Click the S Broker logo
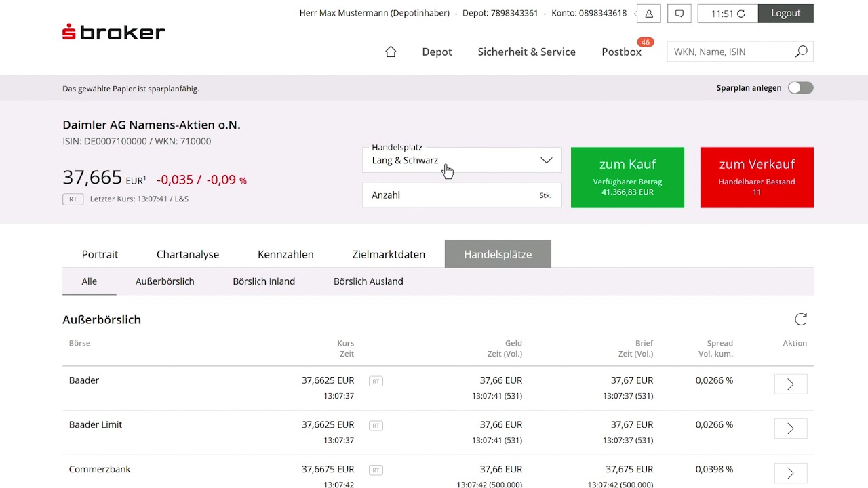 click(x=114, y=32)
